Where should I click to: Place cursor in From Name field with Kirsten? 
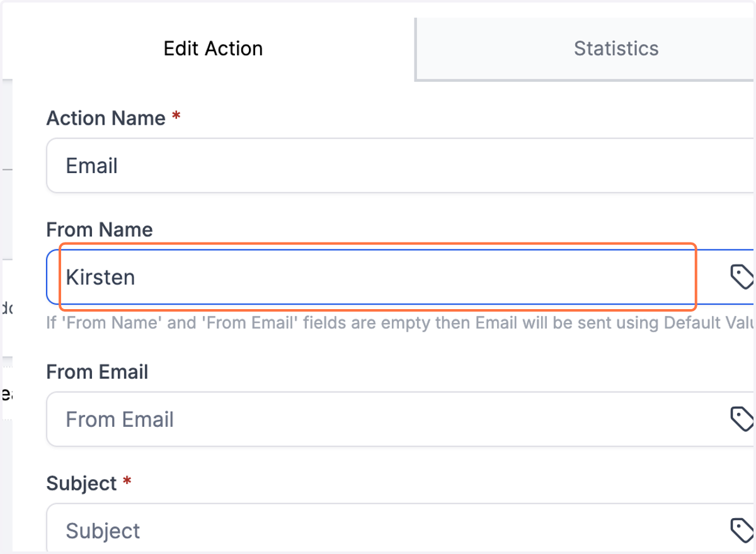(x=401, y=277)
